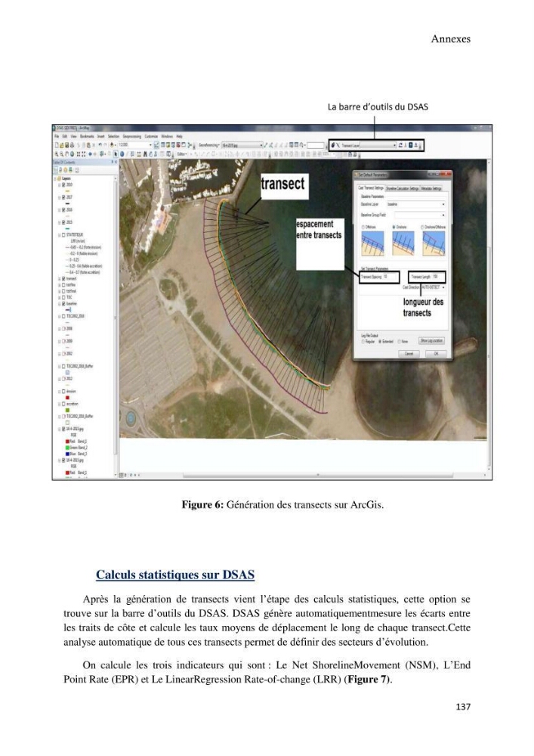
Task: Open the Customize menu
Action: tap(151, 136)
